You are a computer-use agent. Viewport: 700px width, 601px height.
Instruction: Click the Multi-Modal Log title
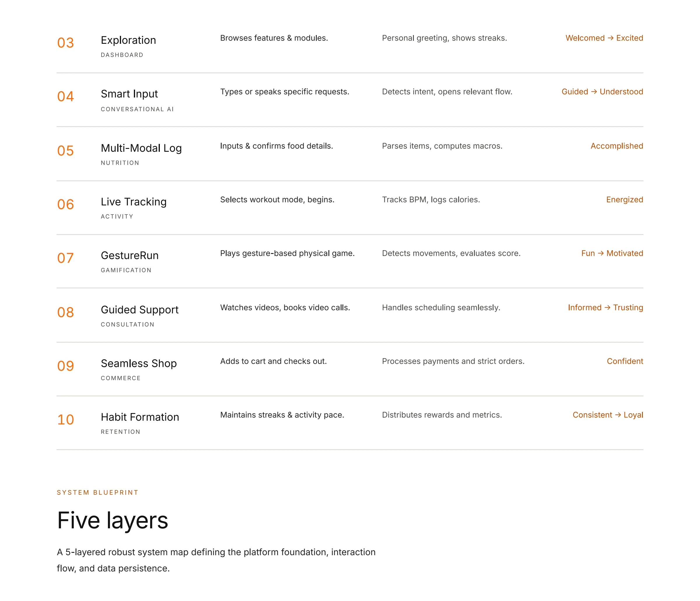(141, 148)
